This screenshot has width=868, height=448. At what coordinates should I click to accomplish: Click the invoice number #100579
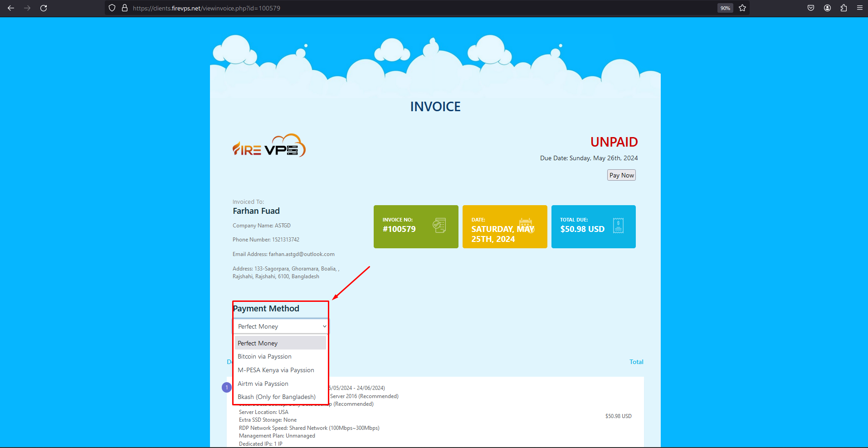click(399, 229)
